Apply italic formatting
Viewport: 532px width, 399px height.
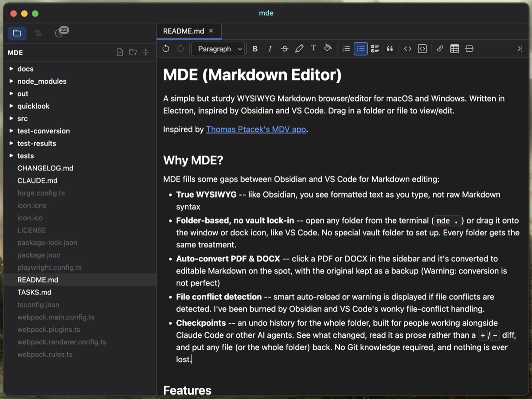(270, 49)
